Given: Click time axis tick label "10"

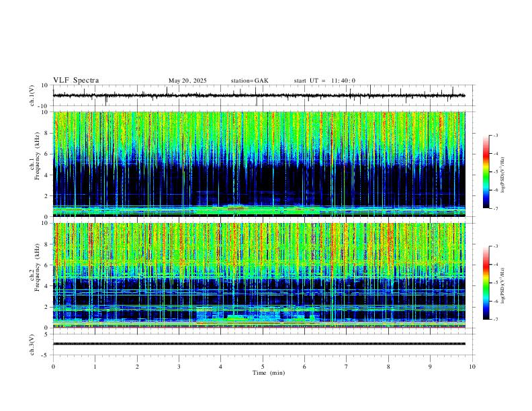Looking at the screenshot, I should click(x=472, y=367).
